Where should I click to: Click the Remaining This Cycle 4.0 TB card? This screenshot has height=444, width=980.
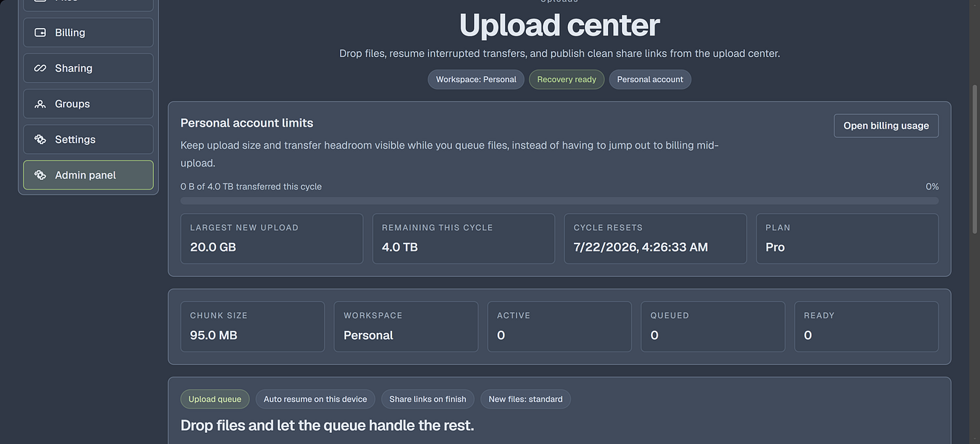point(464,238)
